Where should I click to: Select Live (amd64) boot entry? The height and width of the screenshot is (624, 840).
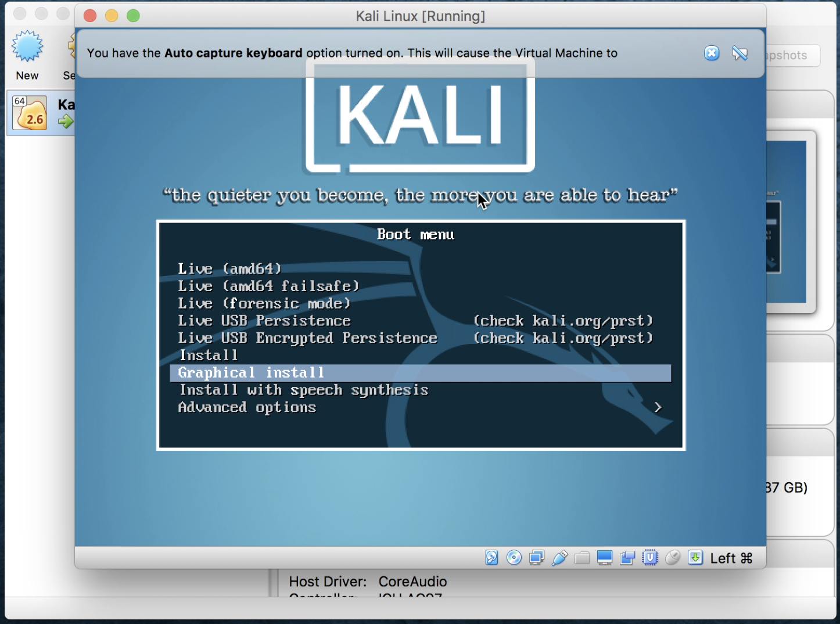pyautogui.click(x=229, y=268)
